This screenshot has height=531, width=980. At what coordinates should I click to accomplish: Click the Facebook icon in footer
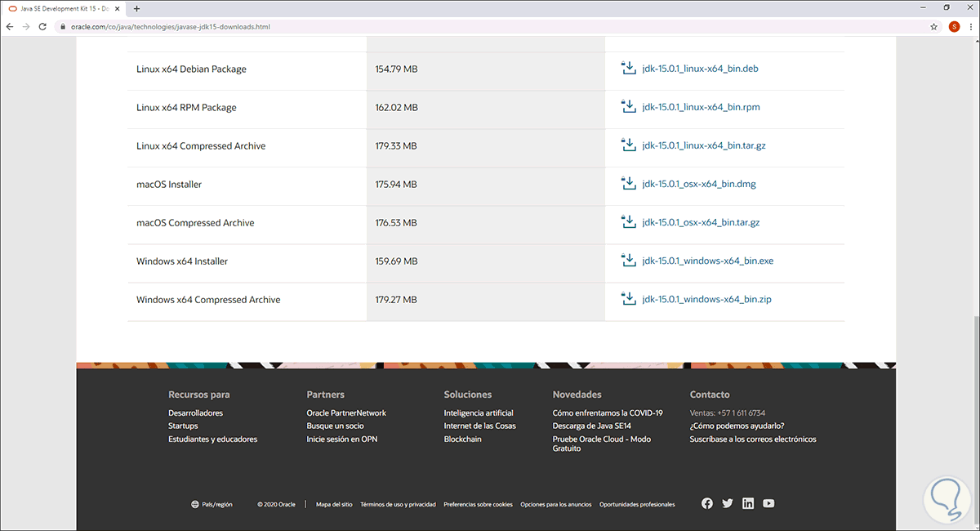[707, 504]
